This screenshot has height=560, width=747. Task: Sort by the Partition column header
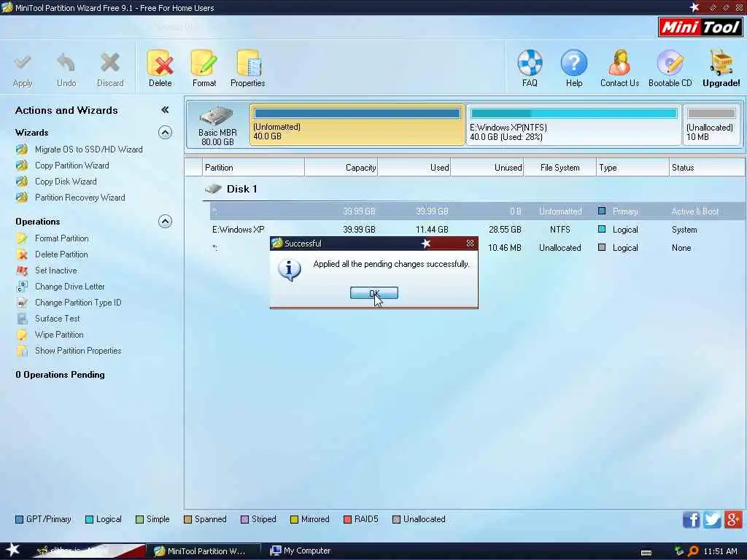coord(253,168)
